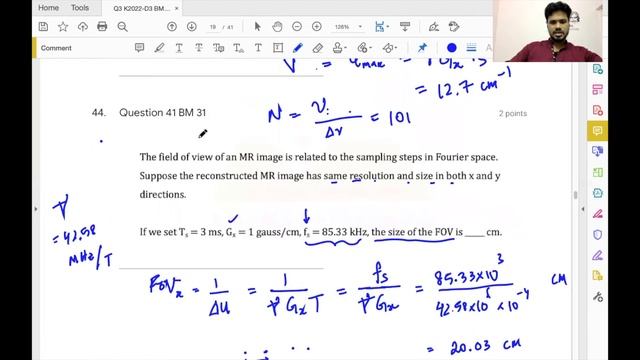Open the highlighted Comment sidebar tool
The height and width of the screenshot is (360, 640).
(598, 131)
